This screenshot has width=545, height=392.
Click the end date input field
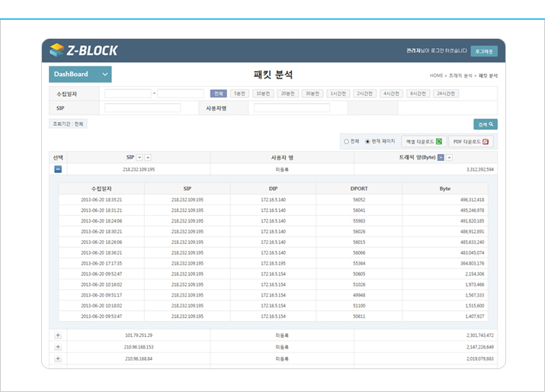tap(181, 94)
